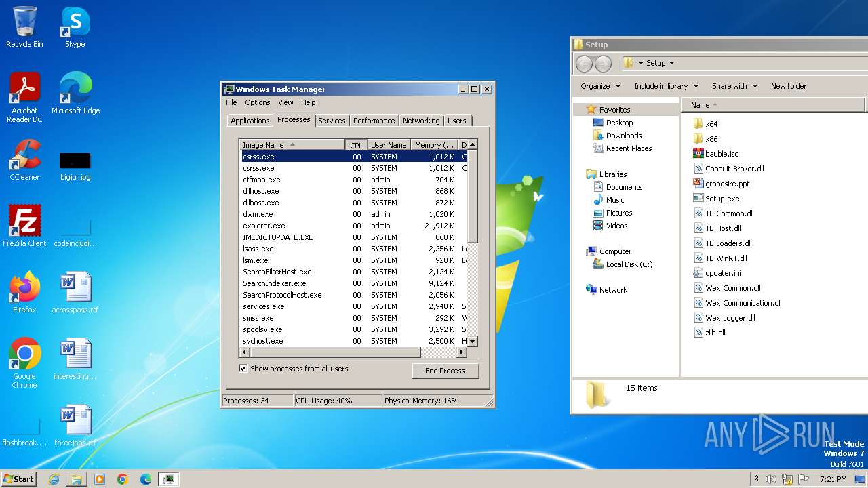
Task: Select Local Disk (C:) in navigation pane
Action: click(x=623, y=264)
